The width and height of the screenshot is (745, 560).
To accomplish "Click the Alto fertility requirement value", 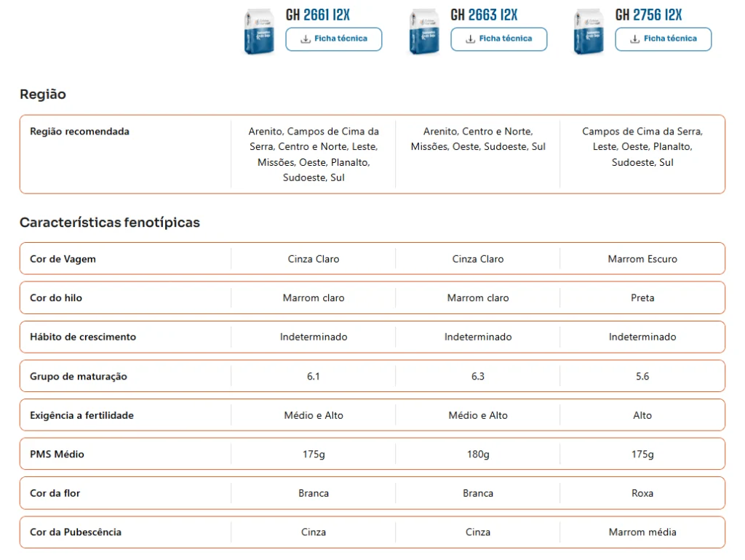I will [642, 415].
